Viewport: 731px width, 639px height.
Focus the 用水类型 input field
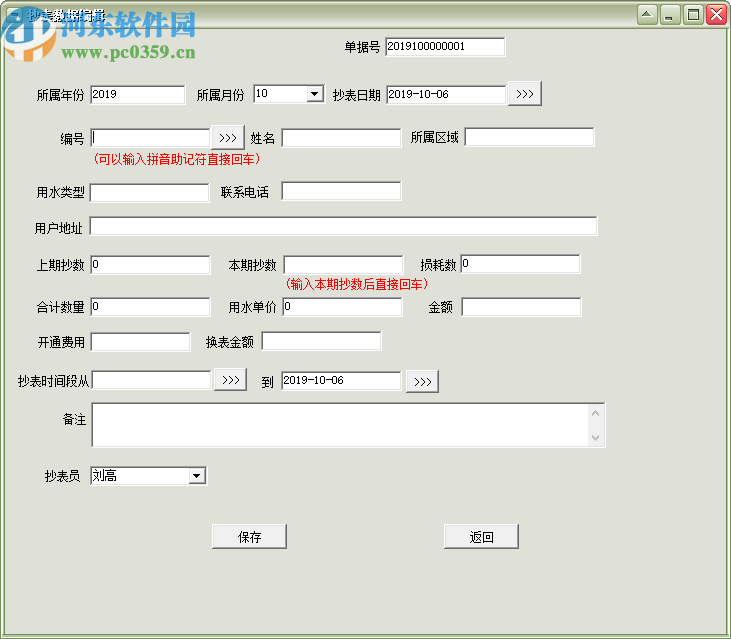pos(149,192)
